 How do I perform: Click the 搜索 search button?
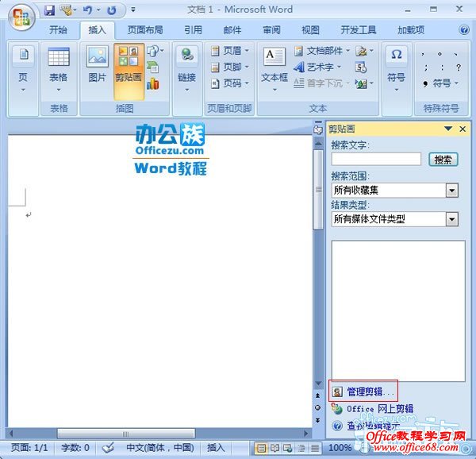coord(443,160)
